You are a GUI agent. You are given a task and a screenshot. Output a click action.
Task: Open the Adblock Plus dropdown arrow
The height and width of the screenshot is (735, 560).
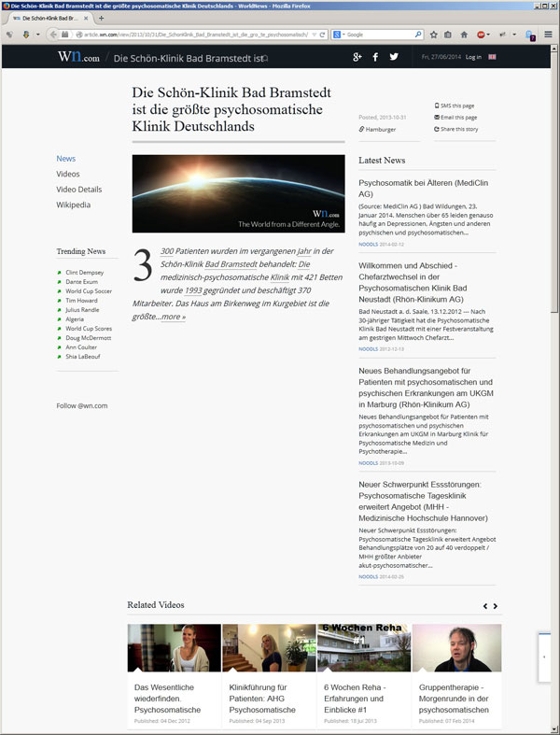[x=488, y=35]
